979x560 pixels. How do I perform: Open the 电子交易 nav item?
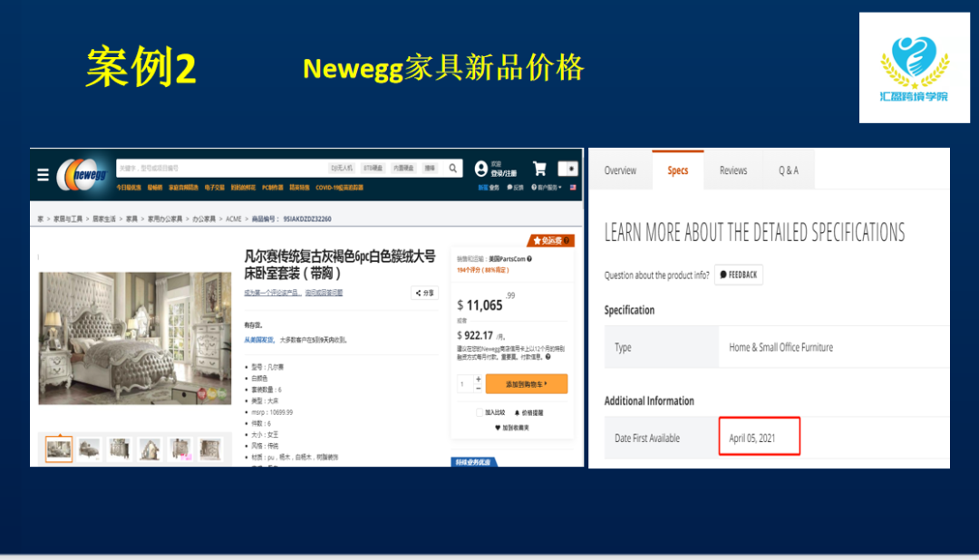214,188
